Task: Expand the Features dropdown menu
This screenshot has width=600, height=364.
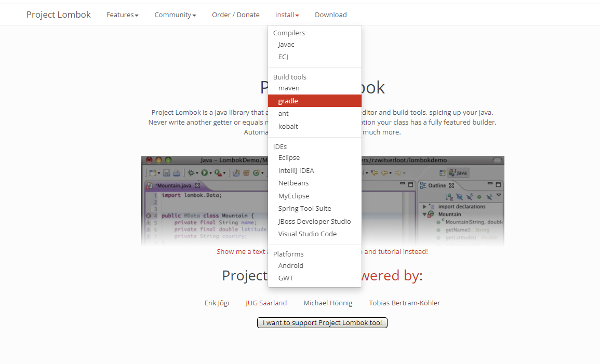Action: click(123, 15)
